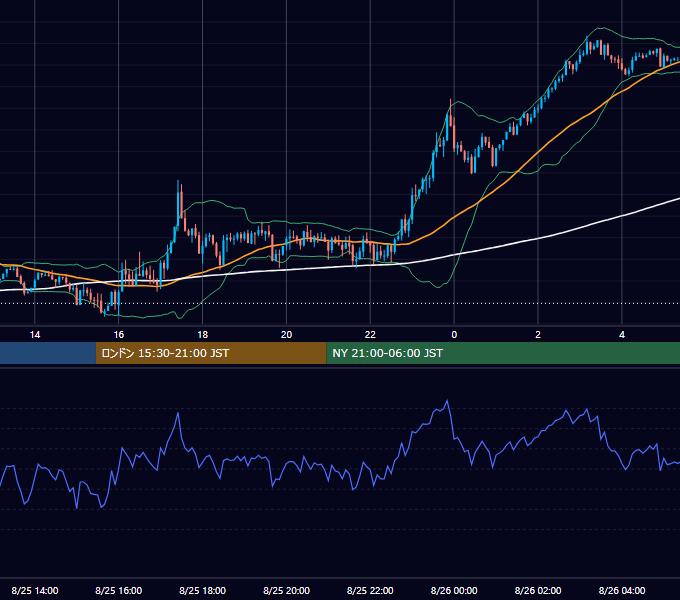Click the '0' hour label on the price chart axis
680x600 pixels.
(x=454, y=335)
